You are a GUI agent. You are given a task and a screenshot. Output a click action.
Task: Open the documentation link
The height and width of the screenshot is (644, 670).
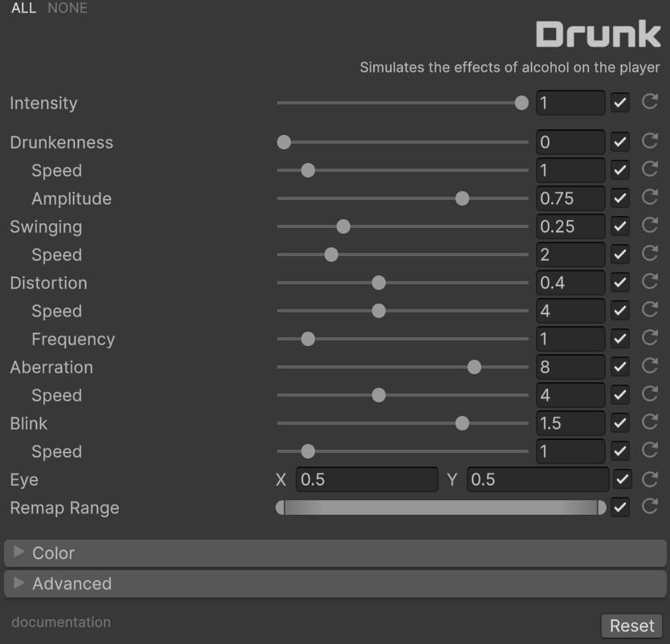61,622
